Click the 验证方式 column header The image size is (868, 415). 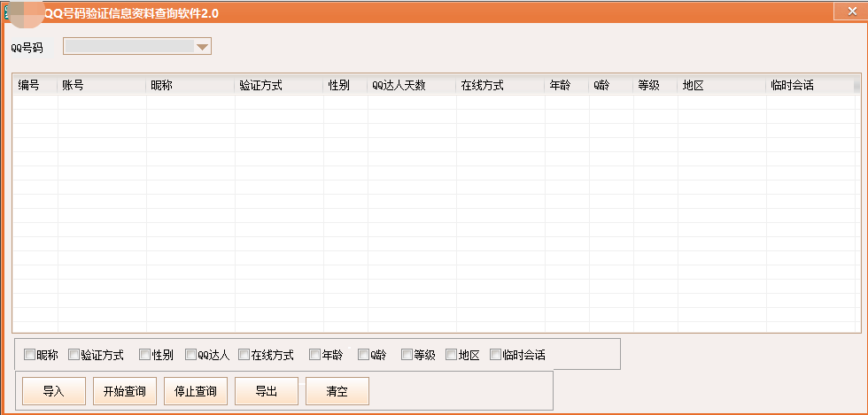click(279, 86)
